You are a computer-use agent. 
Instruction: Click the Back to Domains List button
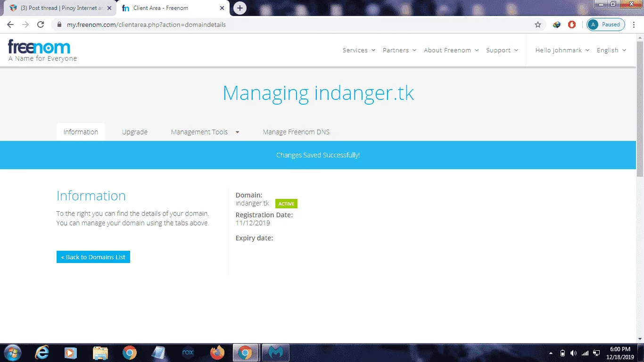click(93, 257)
